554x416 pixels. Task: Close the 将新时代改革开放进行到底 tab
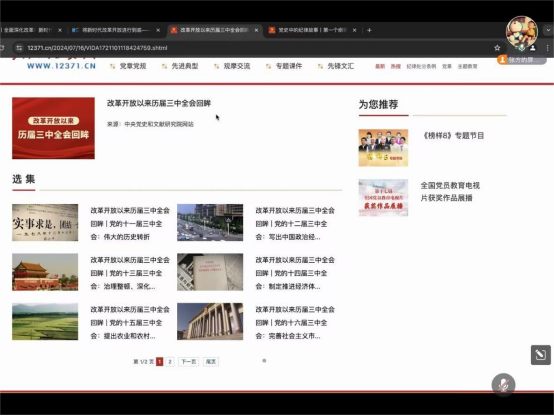tap(158, 30)
